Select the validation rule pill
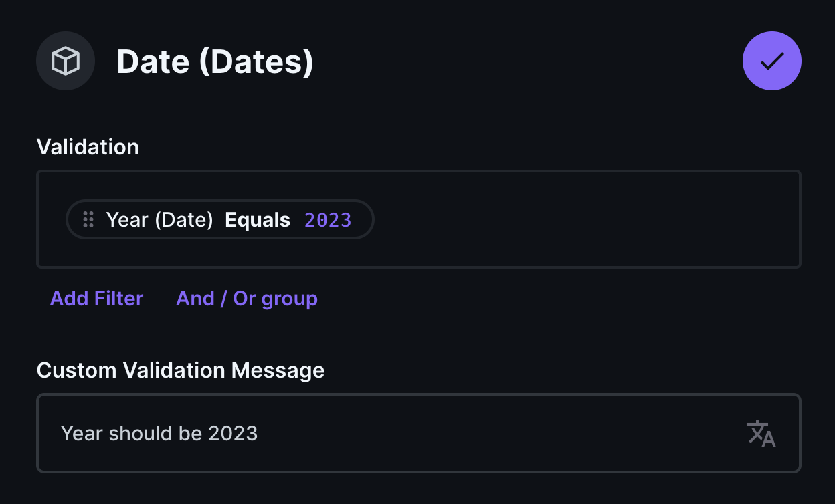This screenshot has width=835, height=504. point(219,219)
